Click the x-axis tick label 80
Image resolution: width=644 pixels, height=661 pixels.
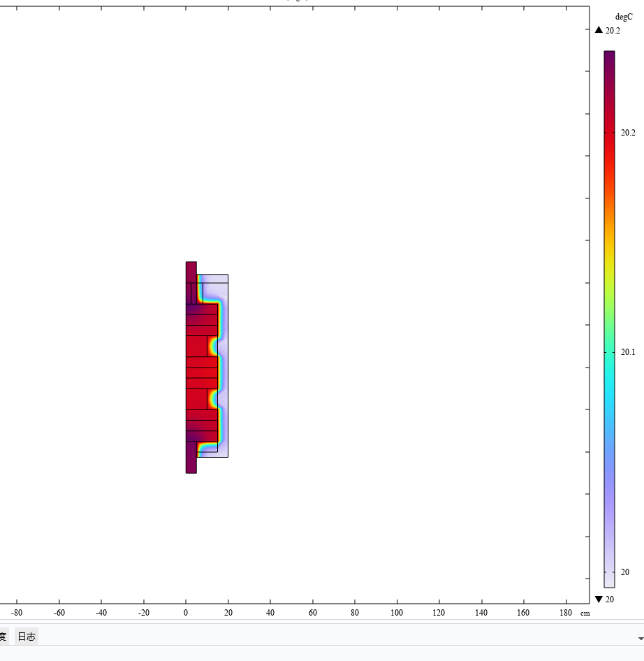355,613
